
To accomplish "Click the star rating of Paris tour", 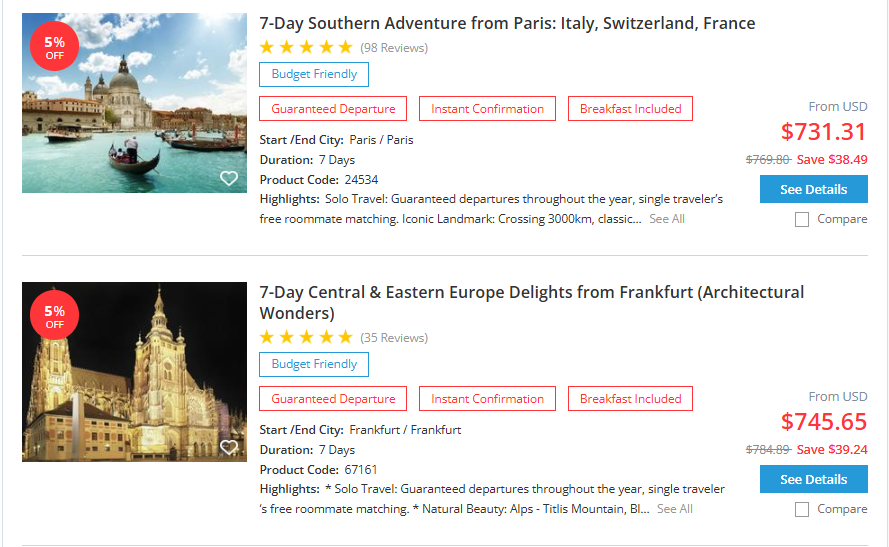I will [306, 47].
